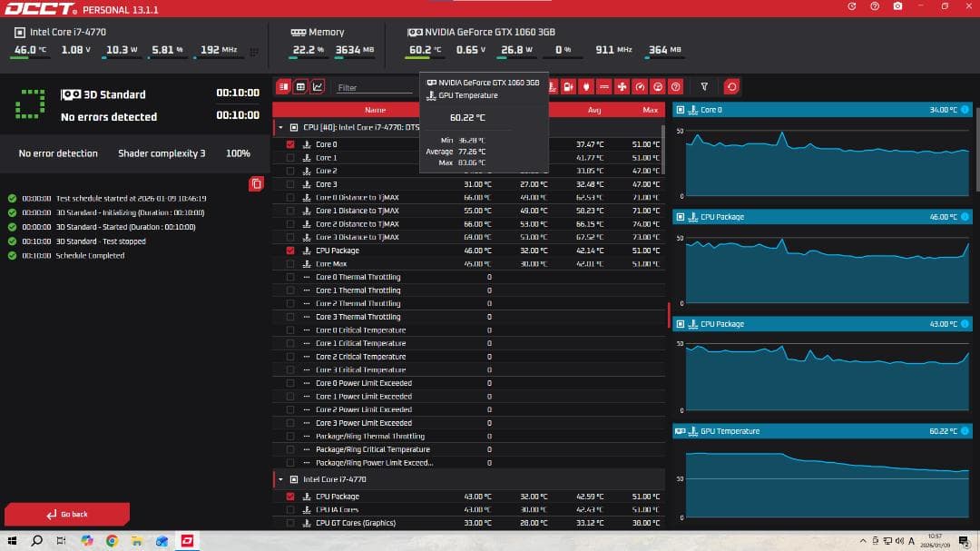Open File Explorer from the taskbar
This screenshot has width=980, height=551.
point(137,541)
